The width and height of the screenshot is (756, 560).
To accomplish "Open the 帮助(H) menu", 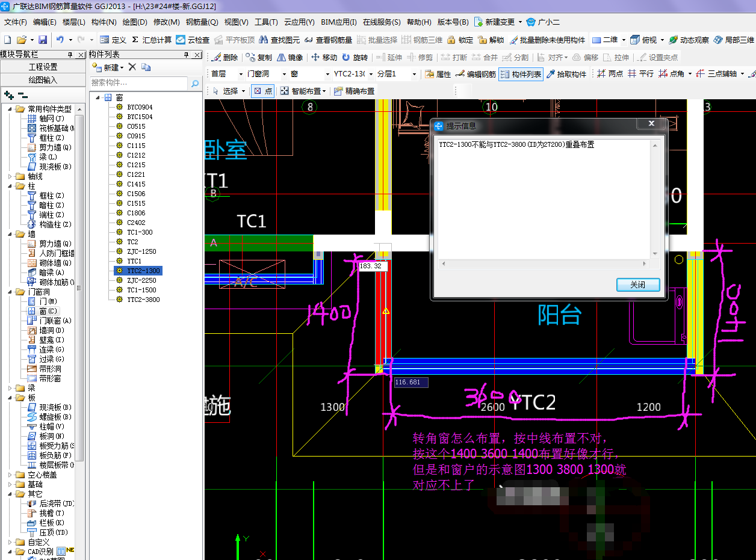I will 419,22.
